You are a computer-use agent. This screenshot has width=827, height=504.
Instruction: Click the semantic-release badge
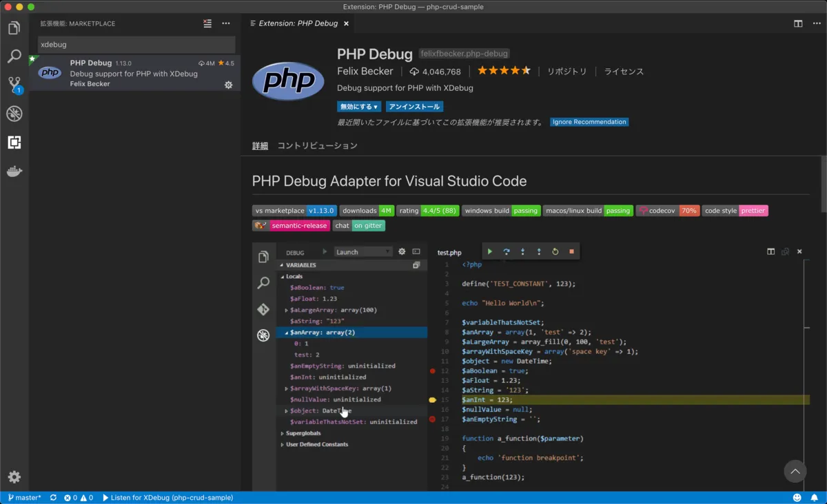coord(291,225)
